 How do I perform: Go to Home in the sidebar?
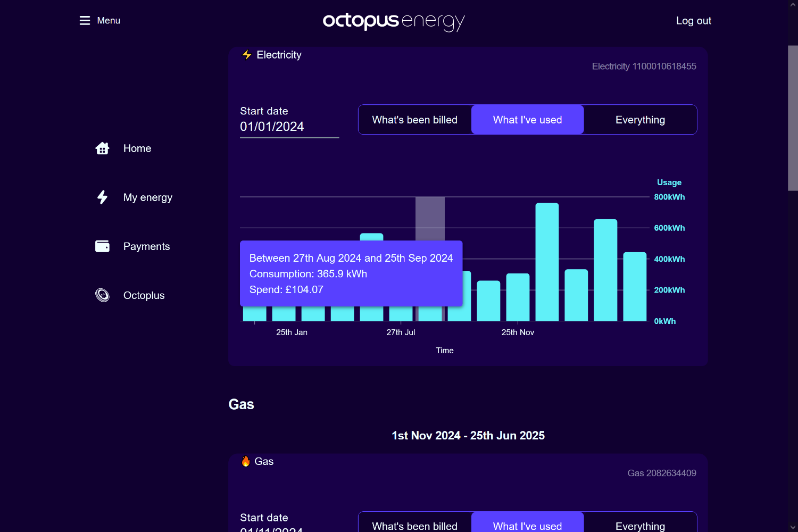[x=137, y=148]
